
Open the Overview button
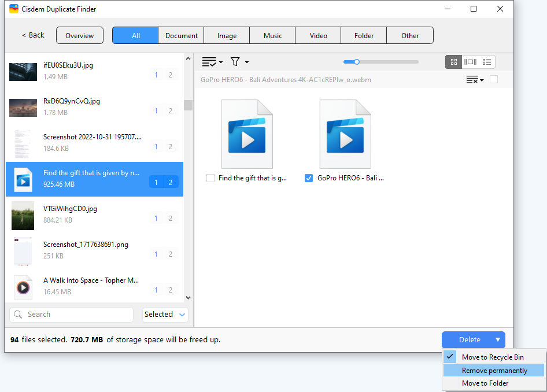pyautogui.click(x=80, y=35)
